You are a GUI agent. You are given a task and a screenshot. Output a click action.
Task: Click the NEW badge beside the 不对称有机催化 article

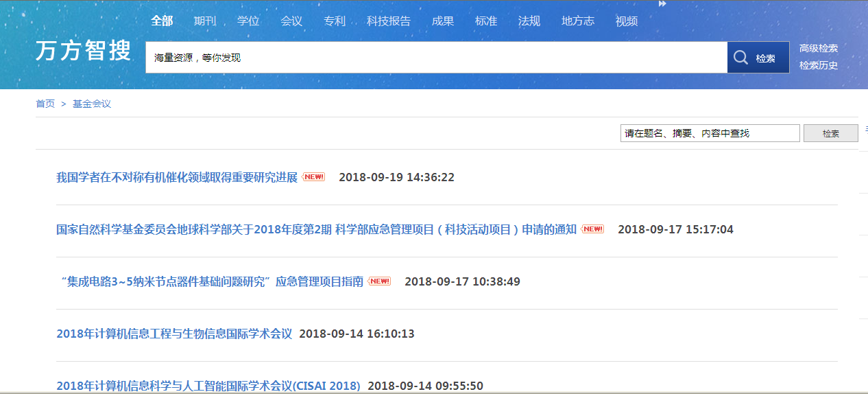(x=313, y=177)
